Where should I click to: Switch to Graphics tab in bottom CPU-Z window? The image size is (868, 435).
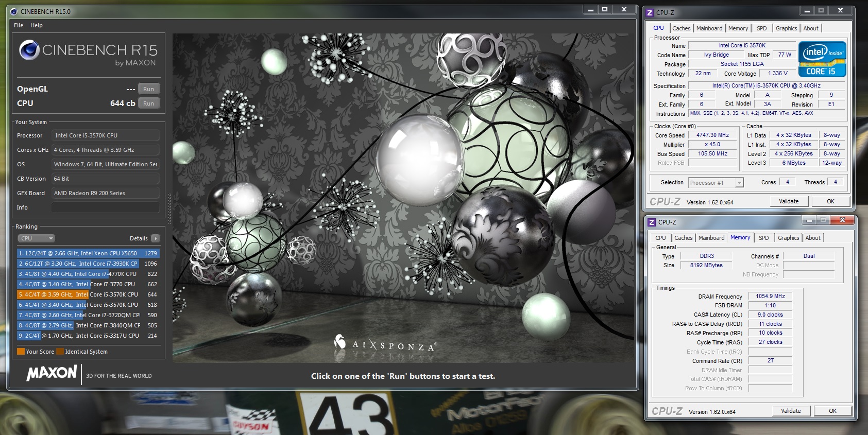(x=788, y=238)
